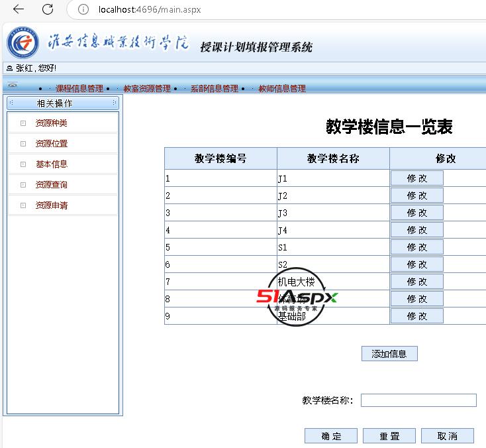The width and height of the screenshot is (486, 448).
Task: Reload the page with the refresh icon
Action: point(48,9)
